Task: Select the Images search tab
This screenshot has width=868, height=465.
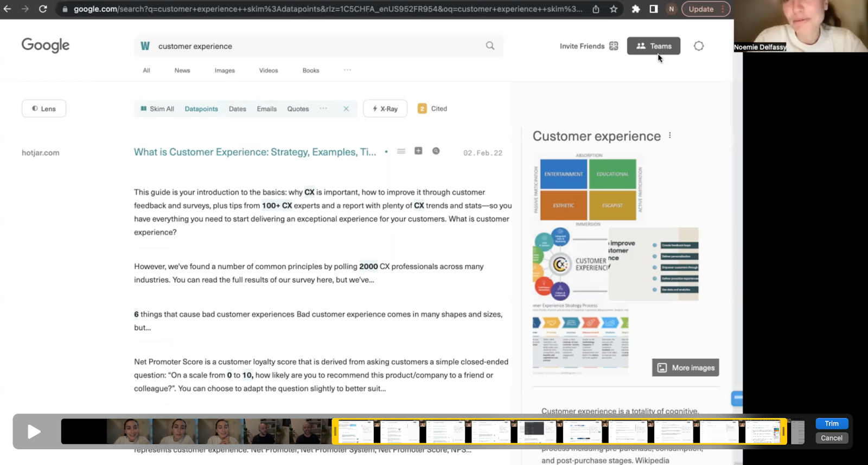Action: point(225,70)
